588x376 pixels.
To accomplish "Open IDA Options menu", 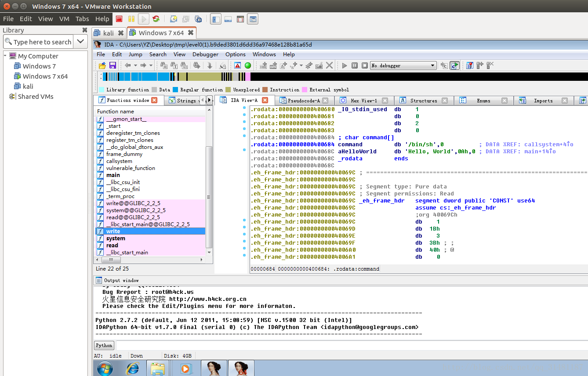I will click(236, 54).
